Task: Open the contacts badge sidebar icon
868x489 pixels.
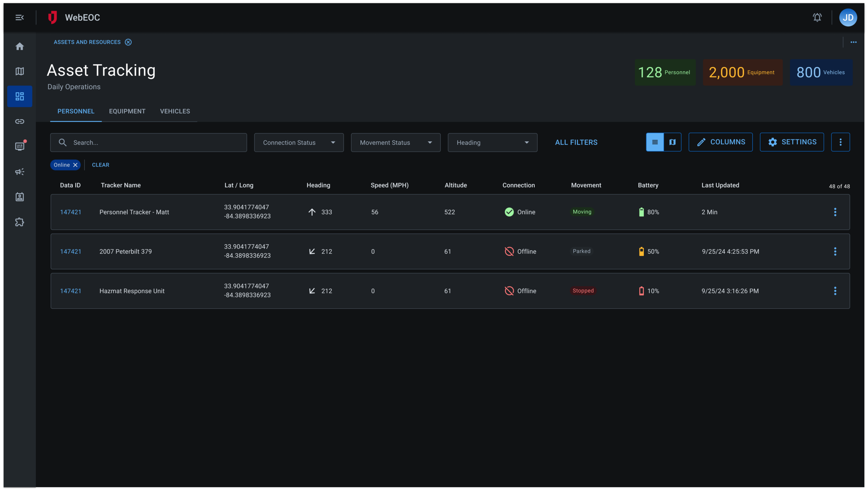Action: [20, 197]
